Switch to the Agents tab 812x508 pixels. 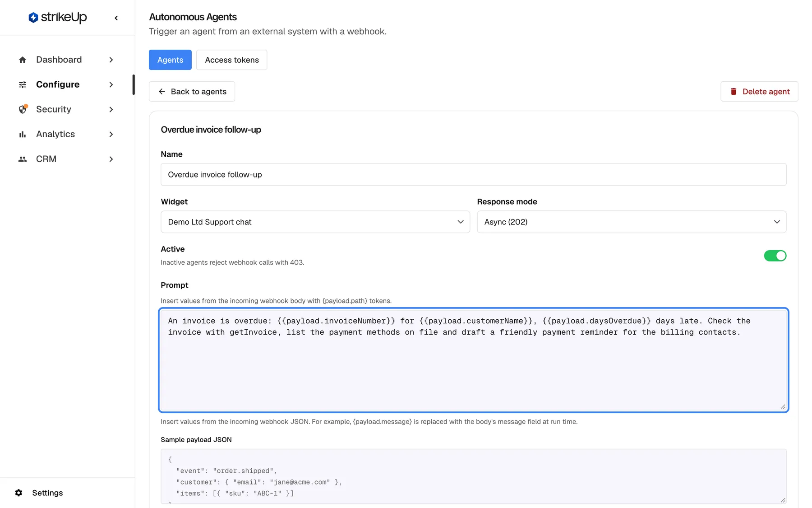click(170, 60)
